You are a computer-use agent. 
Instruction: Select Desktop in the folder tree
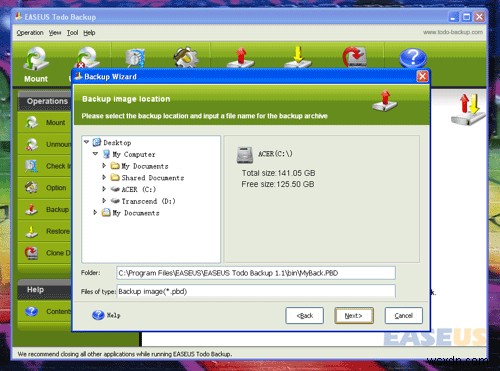pos(117,143)
